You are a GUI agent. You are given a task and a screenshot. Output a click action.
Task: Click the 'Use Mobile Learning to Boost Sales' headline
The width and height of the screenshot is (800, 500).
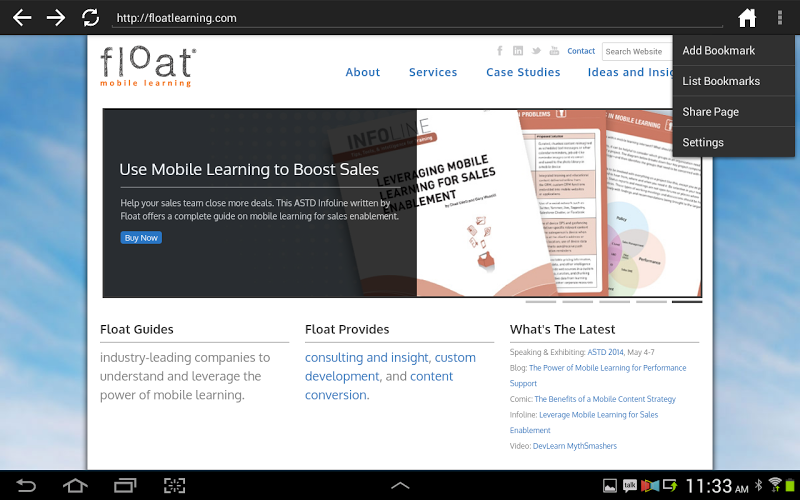[x=249, y=169]
